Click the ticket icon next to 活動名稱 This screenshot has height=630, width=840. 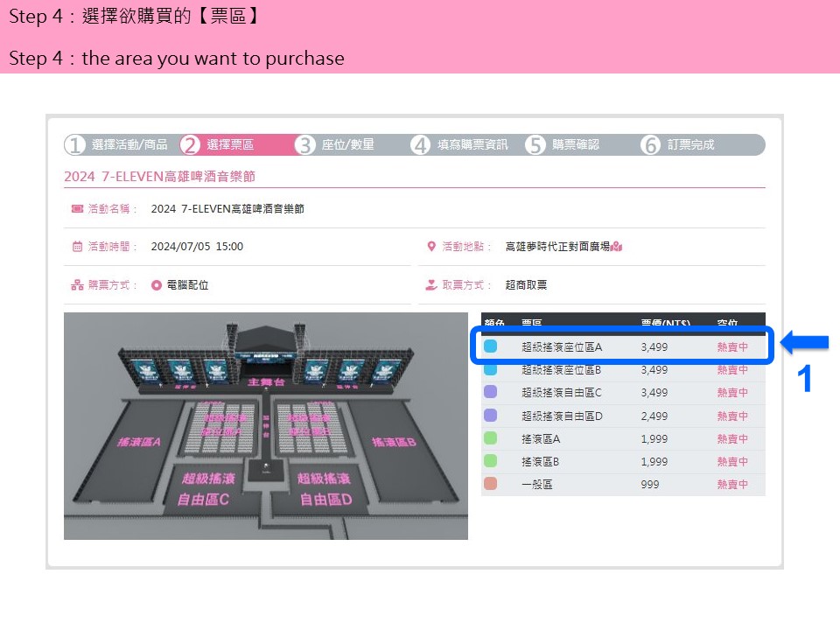pyautogui.click(x=77, y=209)
